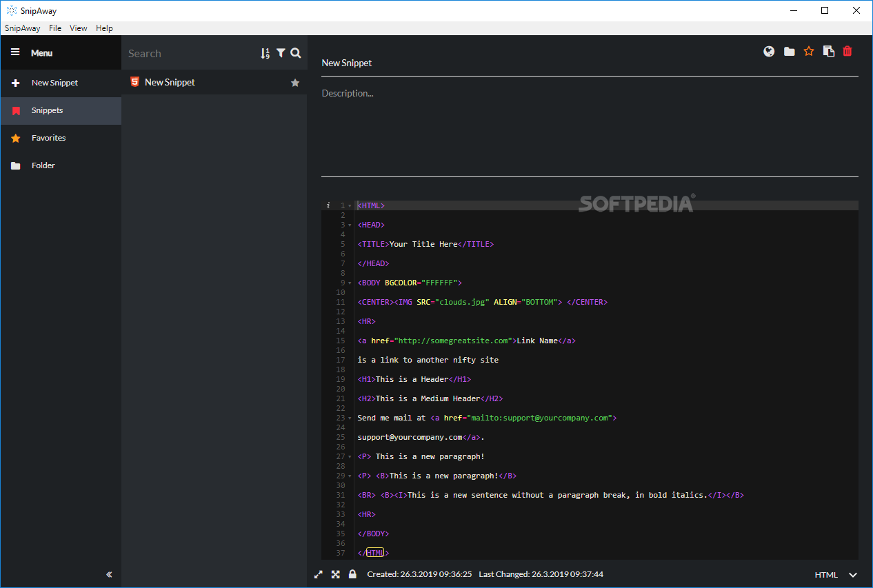
Task: Maximize the SnipAway window
Action: tap(825, 10)
